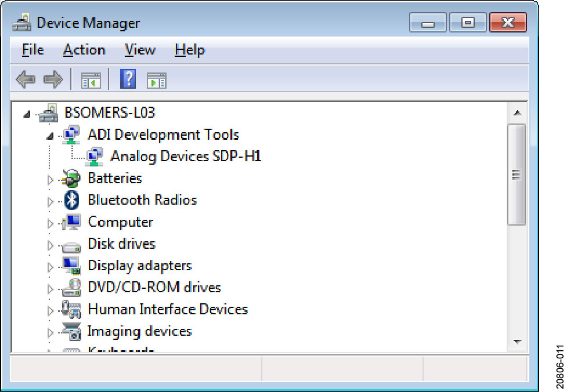Click the scrollbar up arrow
Image resolution: width=567 pixels, height=392 pixels.
point(517,113)
